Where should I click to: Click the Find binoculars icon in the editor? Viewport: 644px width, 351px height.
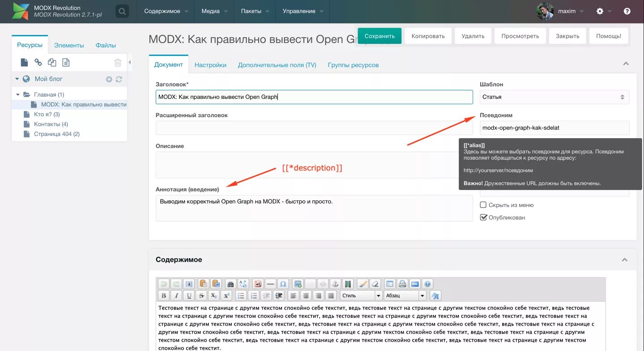point(230,284)
